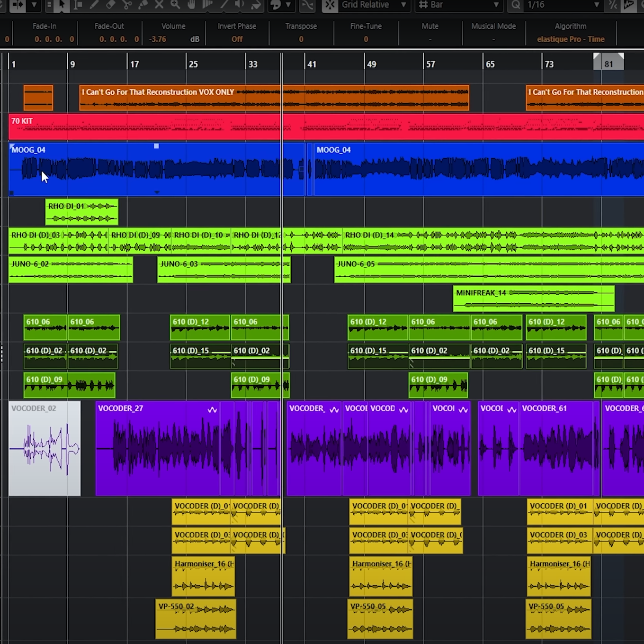Click bar 41 on the ruler

pyautogui.click(x=312, y=64)
